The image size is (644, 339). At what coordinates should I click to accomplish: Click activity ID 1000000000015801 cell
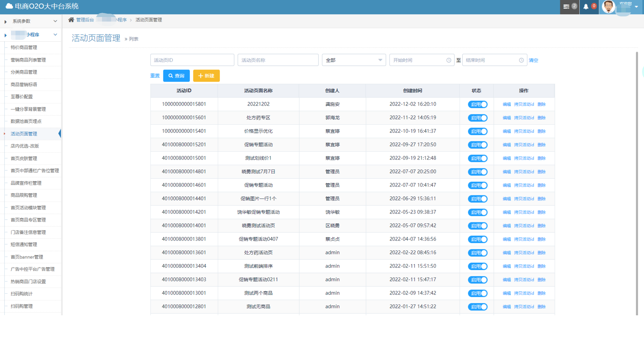coord(184,104)
